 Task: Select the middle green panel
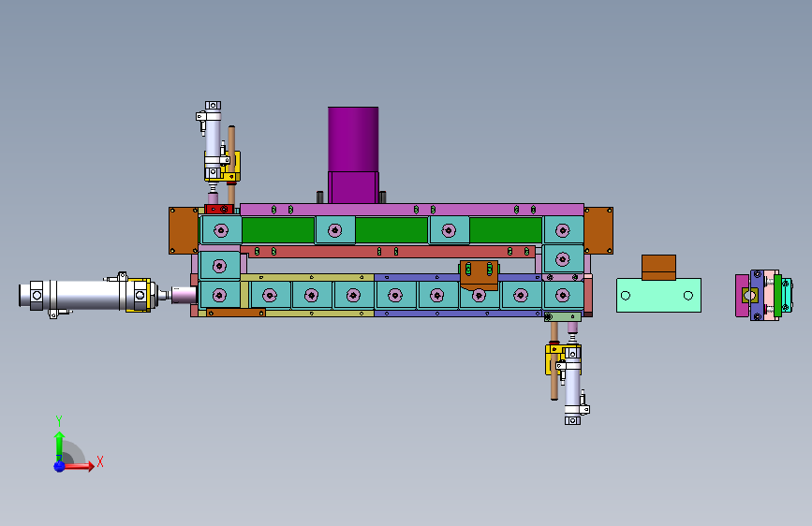coord(392,230)
